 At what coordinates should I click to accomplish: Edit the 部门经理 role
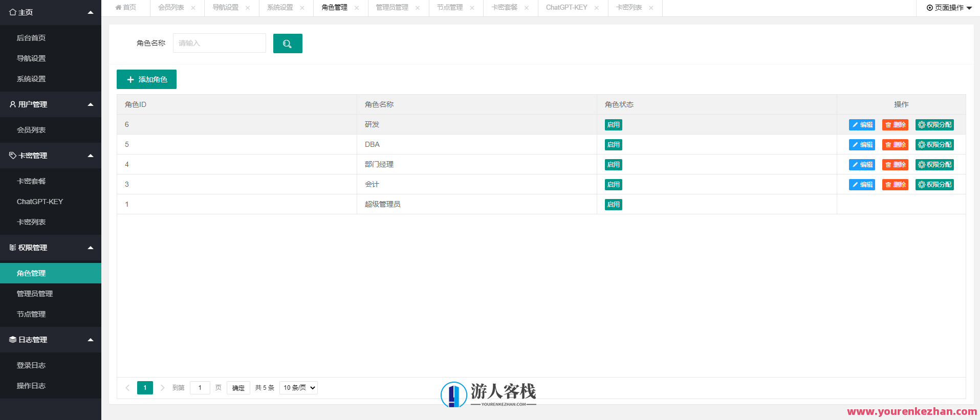[x=862, y=165]
